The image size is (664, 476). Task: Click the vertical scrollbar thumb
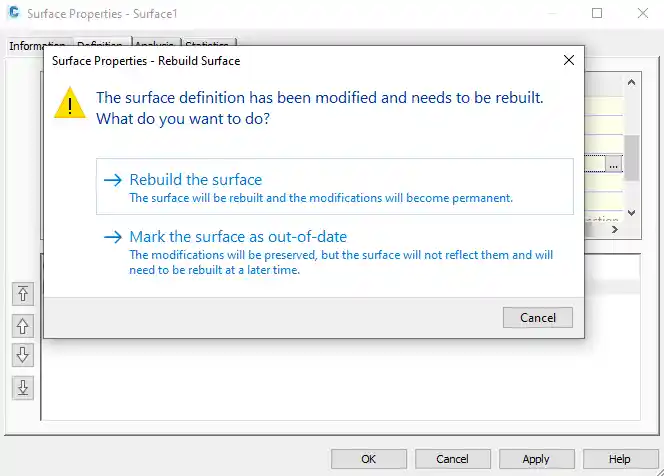(632, 157)
